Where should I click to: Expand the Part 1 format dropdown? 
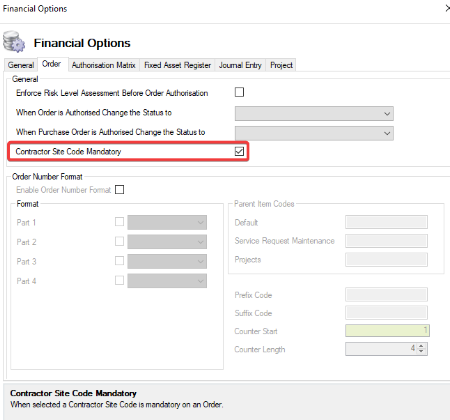click(167, 222)
